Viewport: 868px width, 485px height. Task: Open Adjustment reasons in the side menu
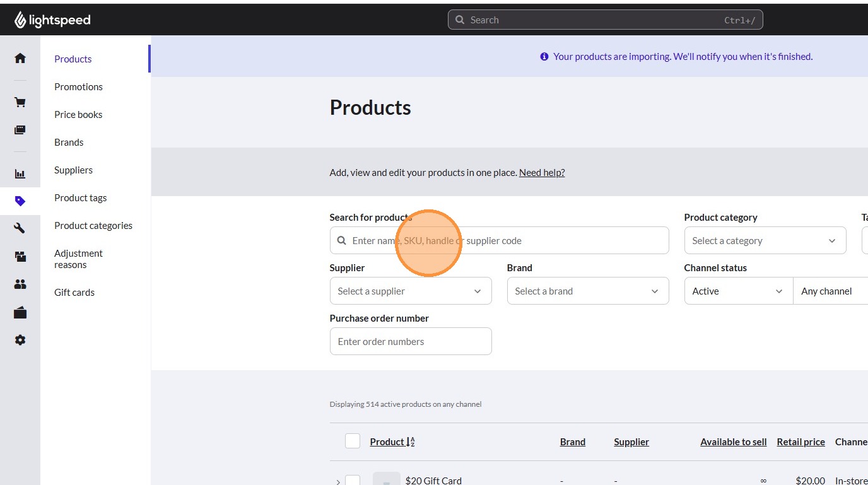[78, 259]
